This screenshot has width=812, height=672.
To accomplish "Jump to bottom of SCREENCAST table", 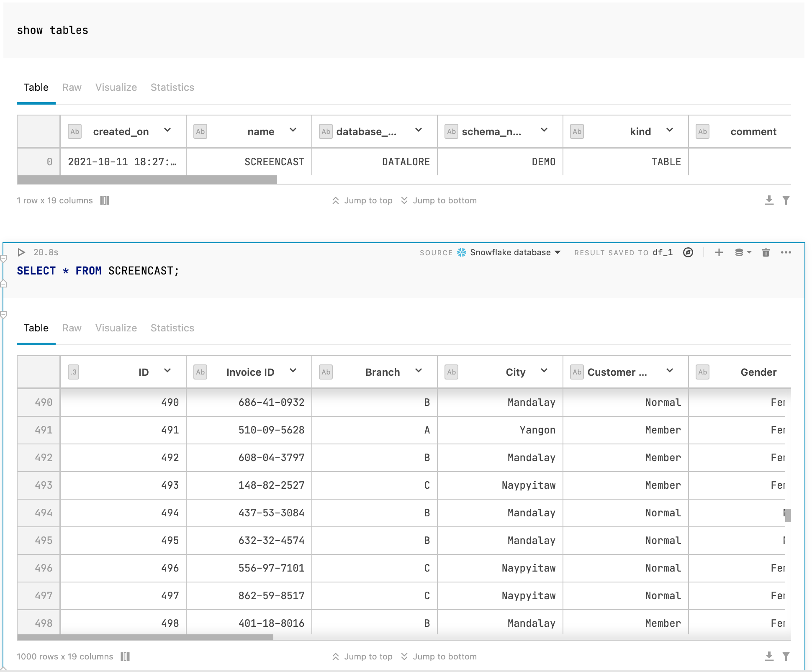I will click(x=439, y=656).
